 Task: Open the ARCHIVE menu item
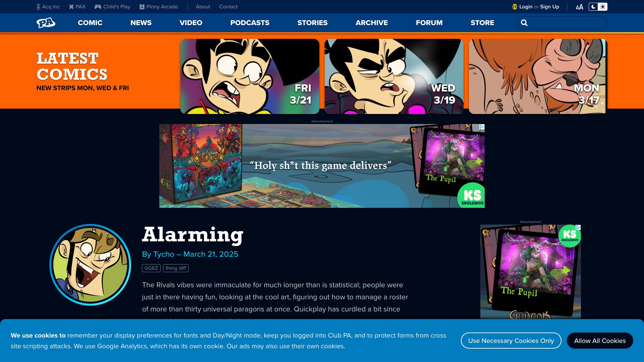[372, 23]
